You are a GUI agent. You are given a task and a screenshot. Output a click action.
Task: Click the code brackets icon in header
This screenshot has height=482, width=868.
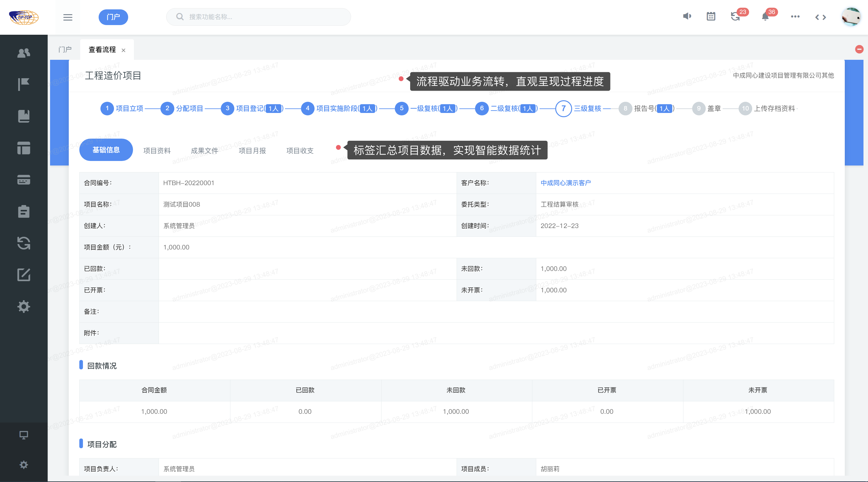pyautogui.click(x=820, y=17)
